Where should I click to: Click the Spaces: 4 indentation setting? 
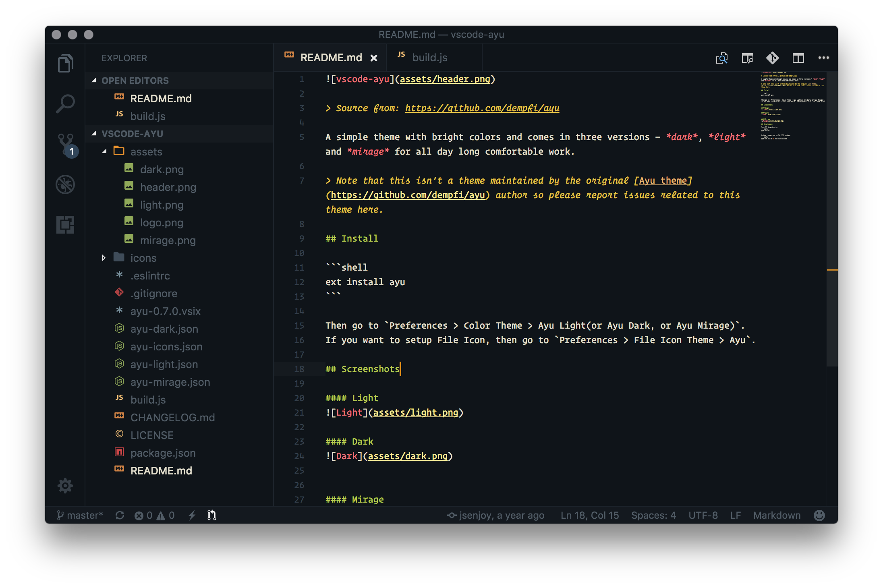click(x=653, y=516)
